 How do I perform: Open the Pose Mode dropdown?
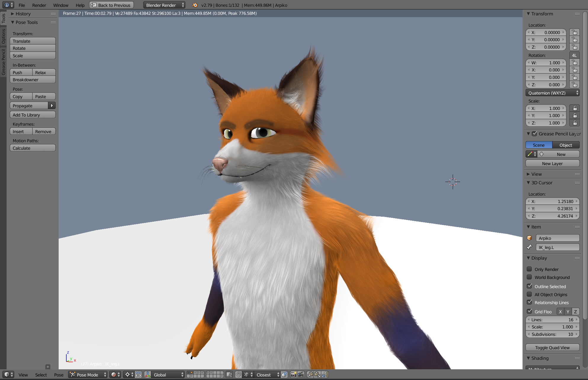click(88, 375)
